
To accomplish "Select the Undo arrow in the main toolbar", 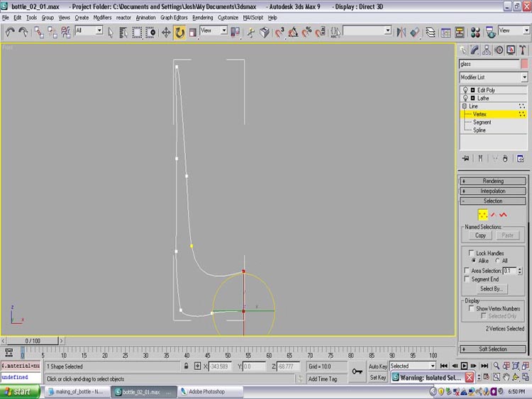I will tap(10, 32).
